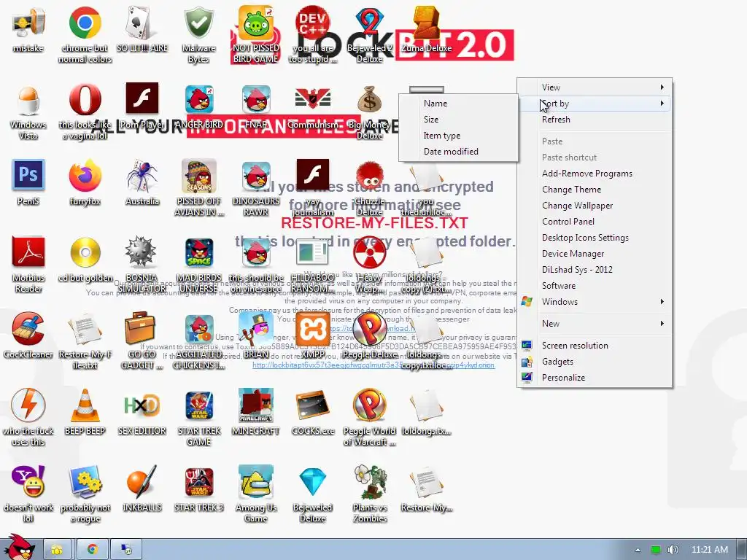Select the Among Us Game icon
This screenshot has width=747, height=560.
point(256,494)
